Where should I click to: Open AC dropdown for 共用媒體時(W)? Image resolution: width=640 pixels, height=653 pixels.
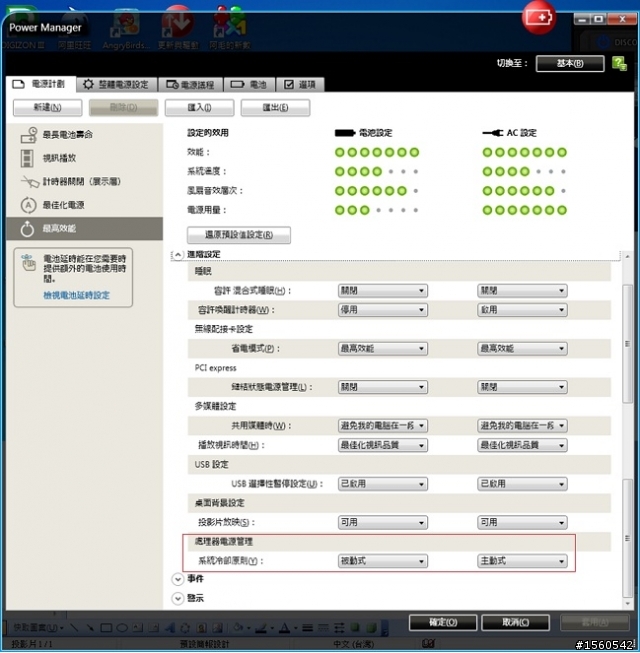522,426
